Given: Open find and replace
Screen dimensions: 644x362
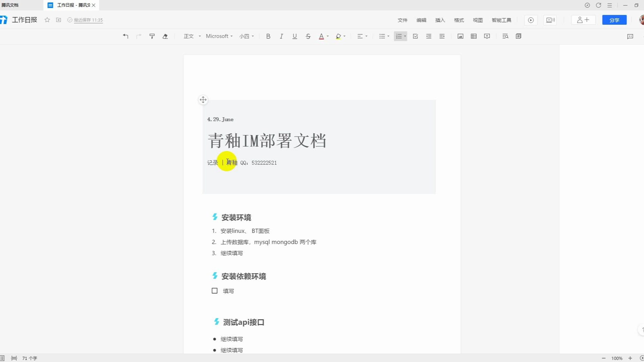Looking at the screenshot, I should pyautogui.click(x=505, y=36).
